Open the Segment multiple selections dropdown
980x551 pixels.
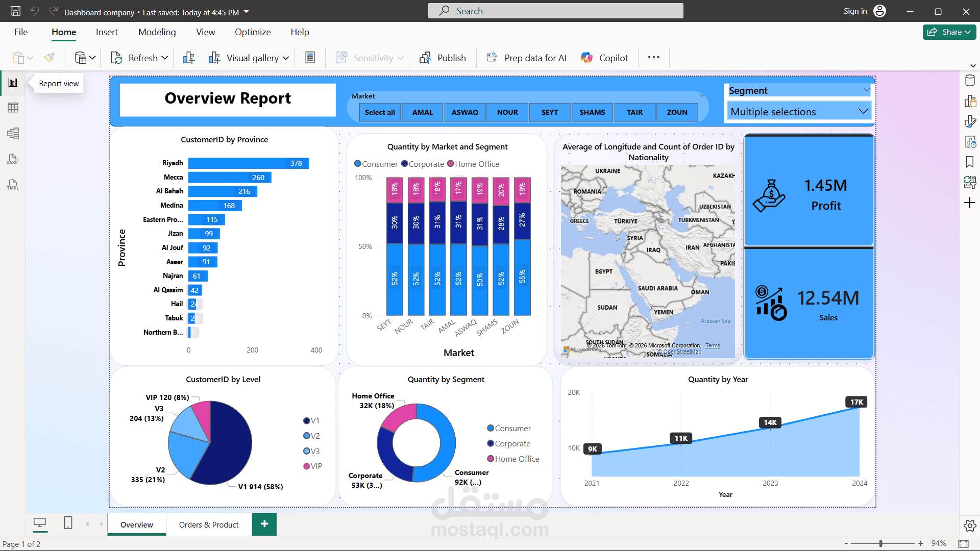(863, 111)
